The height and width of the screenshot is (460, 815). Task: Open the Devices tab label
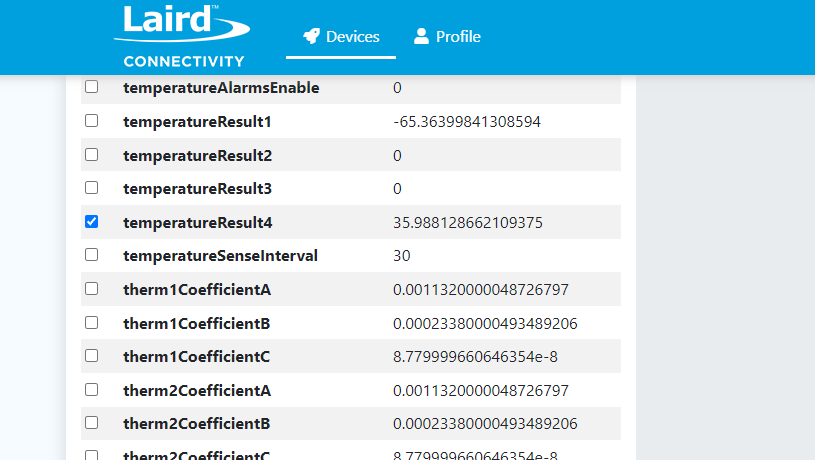[x=352, y=37]
